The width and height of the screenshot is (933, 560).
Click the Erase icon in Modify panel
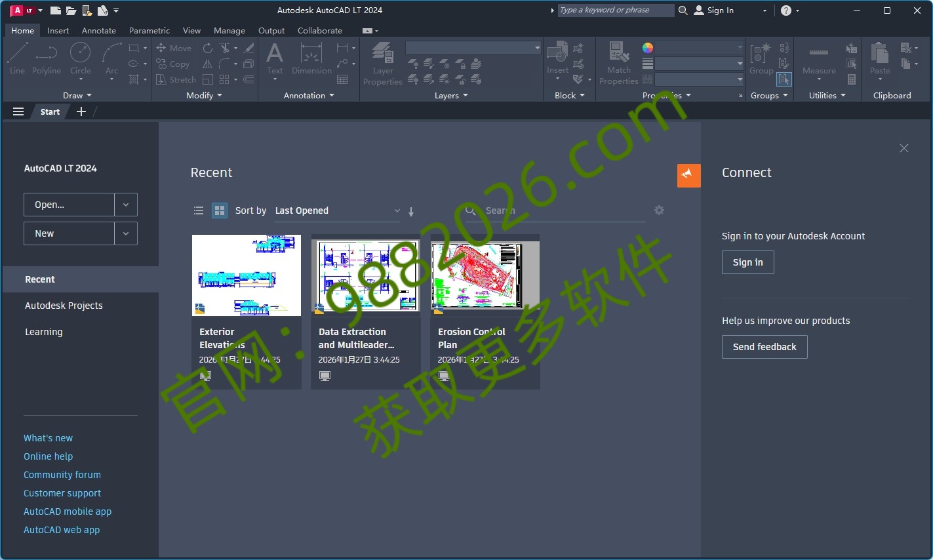pos(248,48)
